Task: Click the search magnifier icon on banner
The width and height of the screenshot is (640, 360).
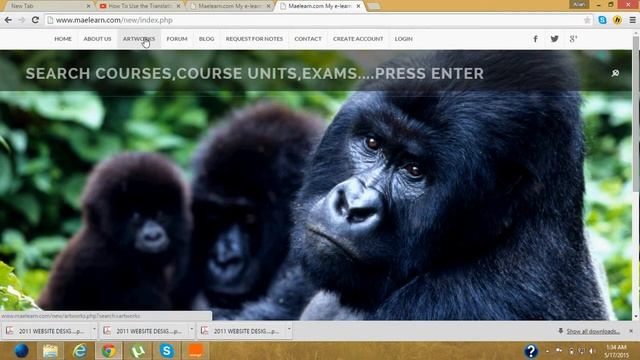Action: pos(615,73)
